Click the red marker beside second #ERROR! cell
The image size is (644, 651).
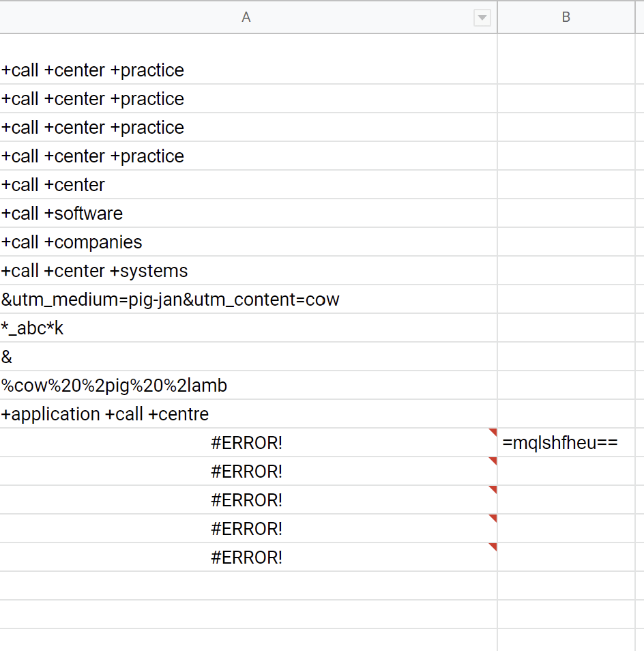pos(493,461)
